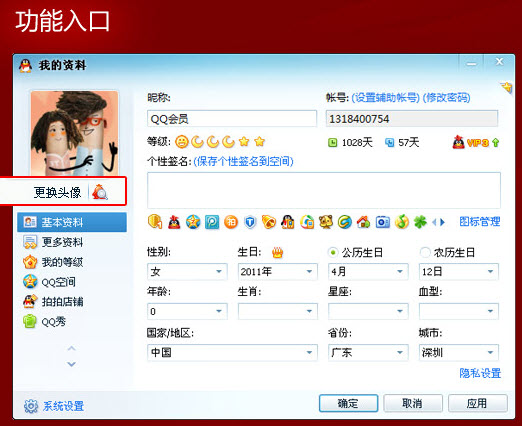Click the green four-leaf clover icon

coord(420,222)
